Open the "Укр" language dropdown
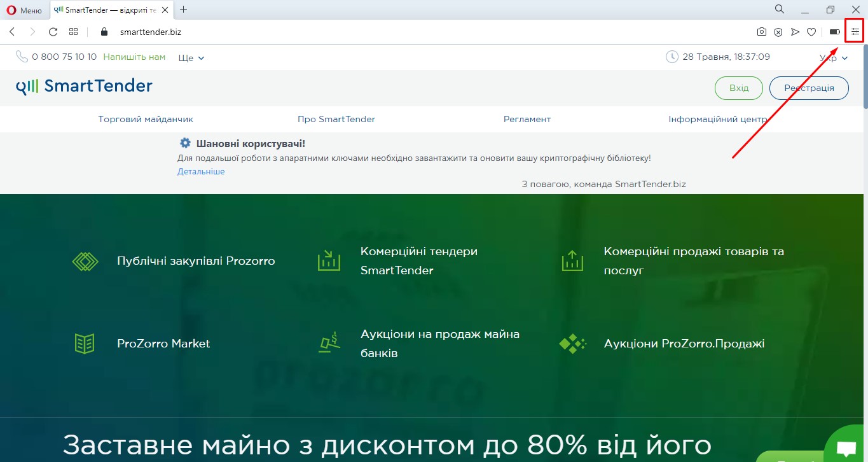 pyautogui.click(x=834, y=58)
